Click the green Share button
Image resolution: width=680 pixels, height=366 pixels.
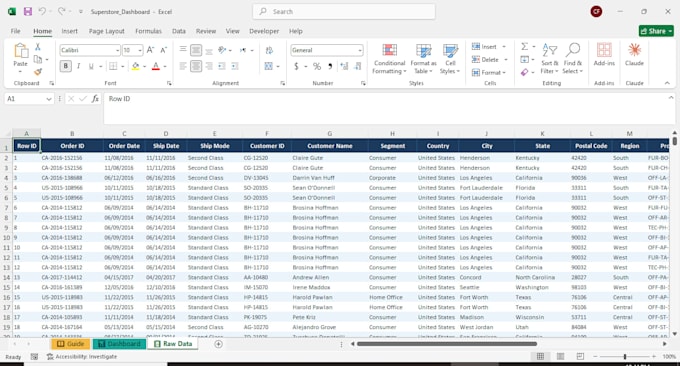(x=656, y=31)
